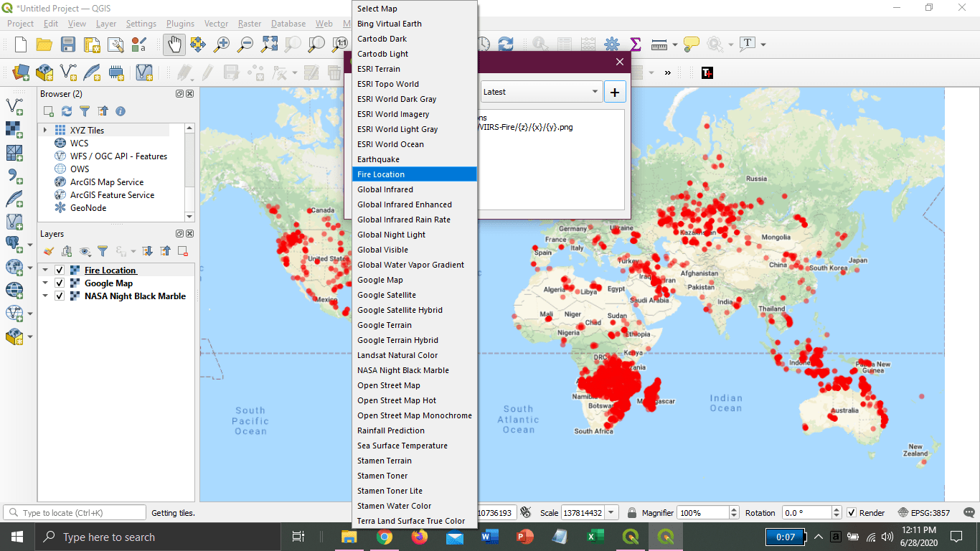The width and height of the screenshot is (980, 551).
Task: Create new Shapefile layer icon
Action: (x=68, y=72)
